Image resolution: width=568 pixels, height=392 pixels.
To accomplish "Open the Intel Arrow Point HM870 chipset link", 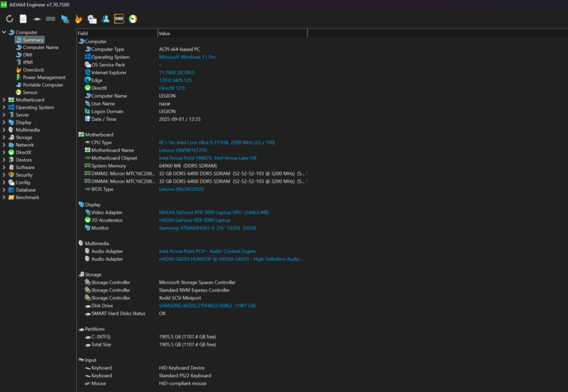I will tap(207, 158).
